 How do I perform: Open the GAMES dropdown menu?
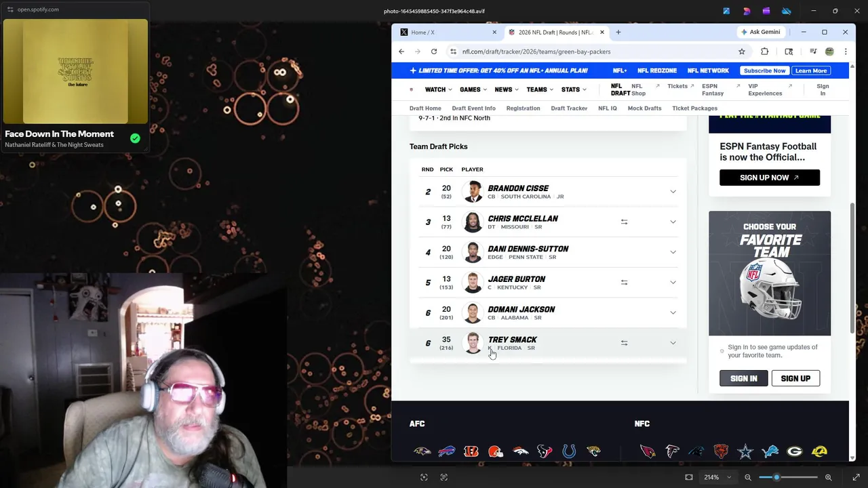pos(473,89)
